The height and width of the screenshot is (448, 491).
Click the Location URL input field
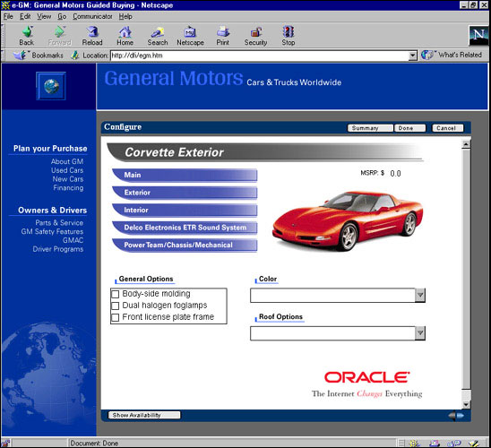point(260,56)
